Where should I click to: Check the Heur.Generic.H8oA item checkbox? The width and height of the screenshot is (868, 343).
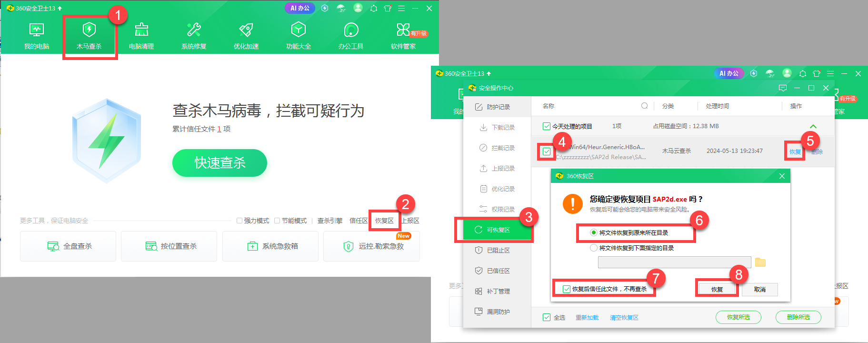tap(547, 151)
